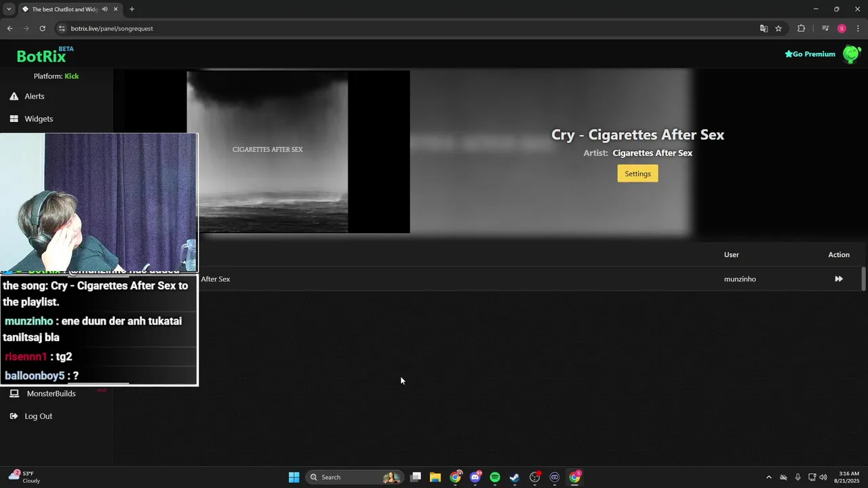The height and width of the screenshot is (488, 868).
Task: Click the botrix.live address bar
Action: [407, 28]
